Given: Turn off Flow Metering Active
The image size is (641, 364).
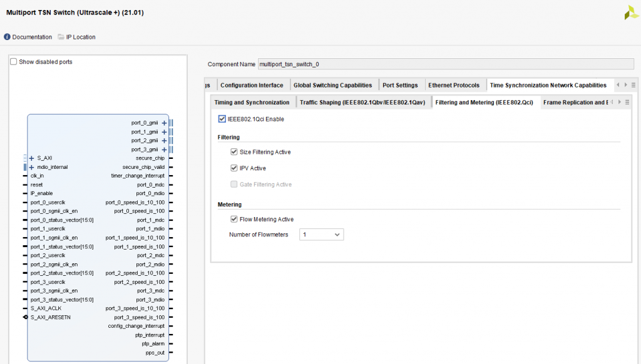Looking at the screenshot, I should 234,219.
